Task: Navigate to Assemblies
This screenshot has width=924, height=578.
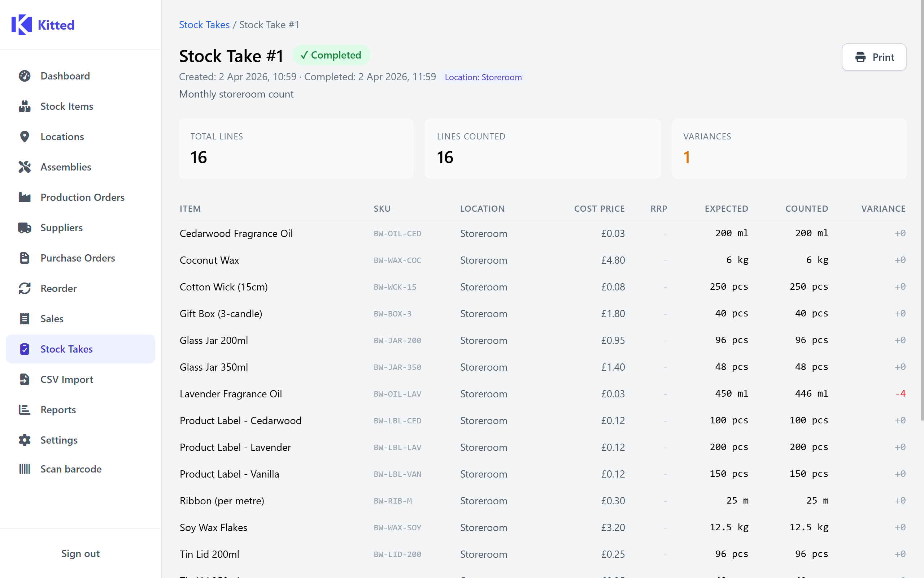Action: (80, 167)
